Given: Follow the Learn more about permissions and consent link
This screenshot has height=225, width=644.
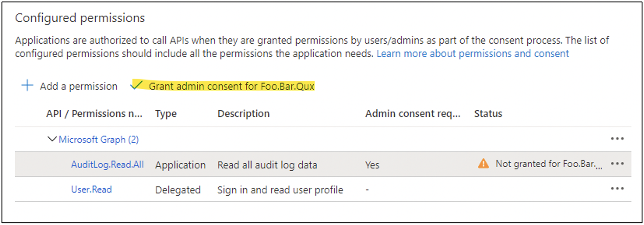Looking at the screenshot, I should coord(473,54).
